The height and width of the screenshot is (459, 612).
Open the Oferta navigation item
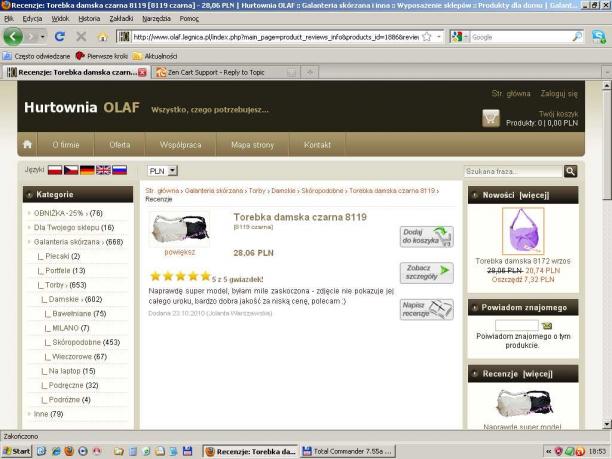coord(120,145)
